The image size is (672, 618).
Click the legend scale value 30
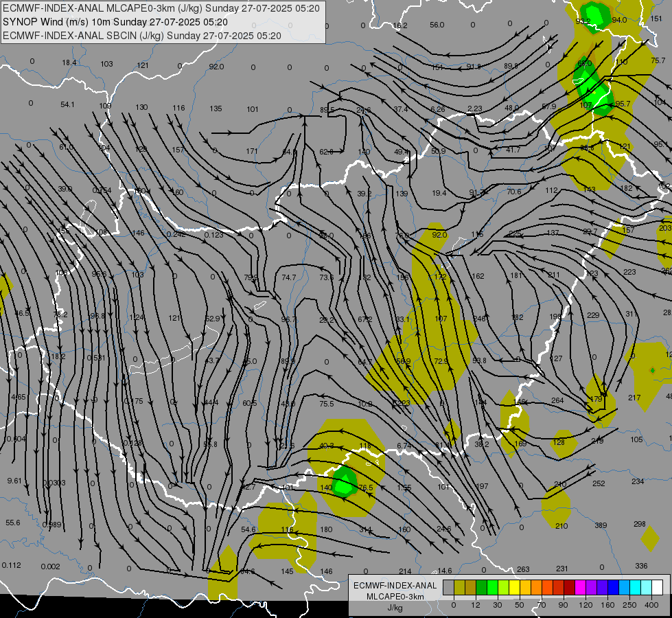pos(498,605)
